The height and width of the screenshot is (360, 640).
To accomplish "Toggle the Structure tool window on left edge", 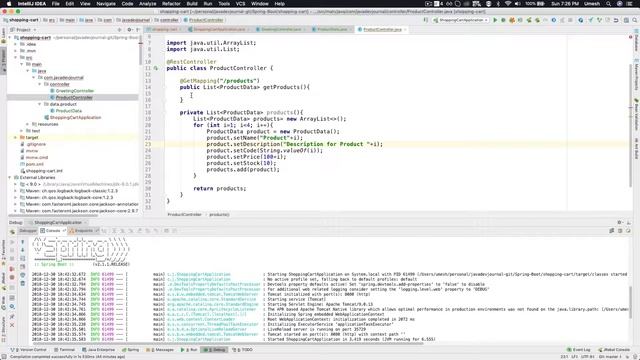I will point(3,329).
